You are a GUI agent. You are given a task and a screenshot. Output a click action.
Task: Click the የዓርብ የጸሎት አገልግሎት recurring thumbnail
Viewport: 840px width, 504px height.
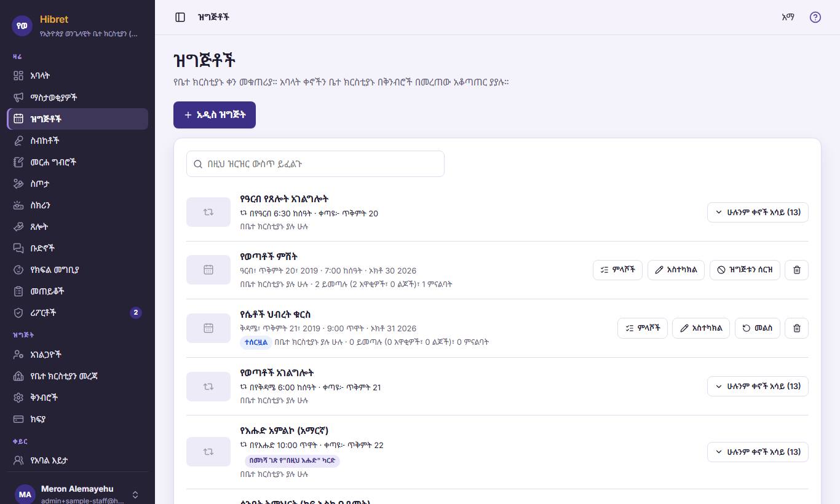[208, 212]
